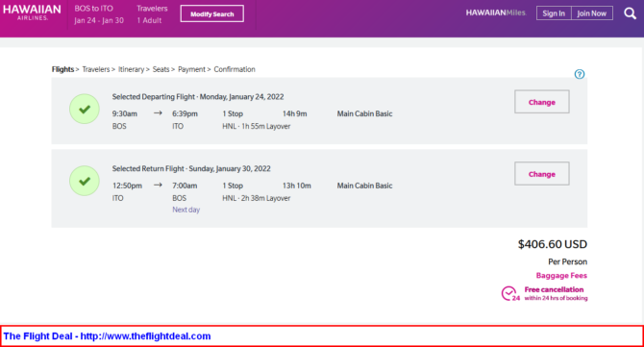This screenshot has height=347, width=644.
Task: Click the Next day note
Action: 186,210
